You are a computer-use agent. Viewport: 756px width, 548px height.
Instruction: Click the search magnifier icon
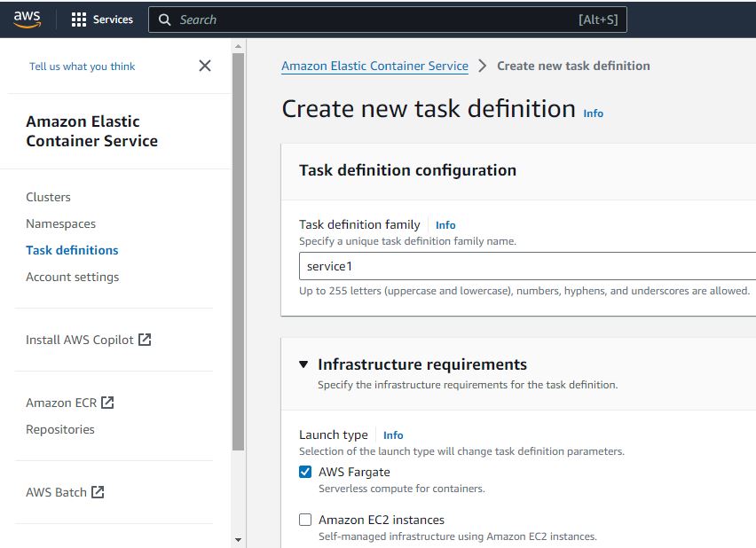coord(164,20)
